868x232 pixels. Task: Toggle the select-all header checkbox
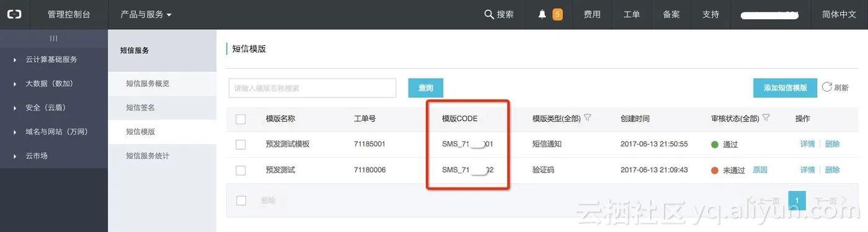point(241,119)
